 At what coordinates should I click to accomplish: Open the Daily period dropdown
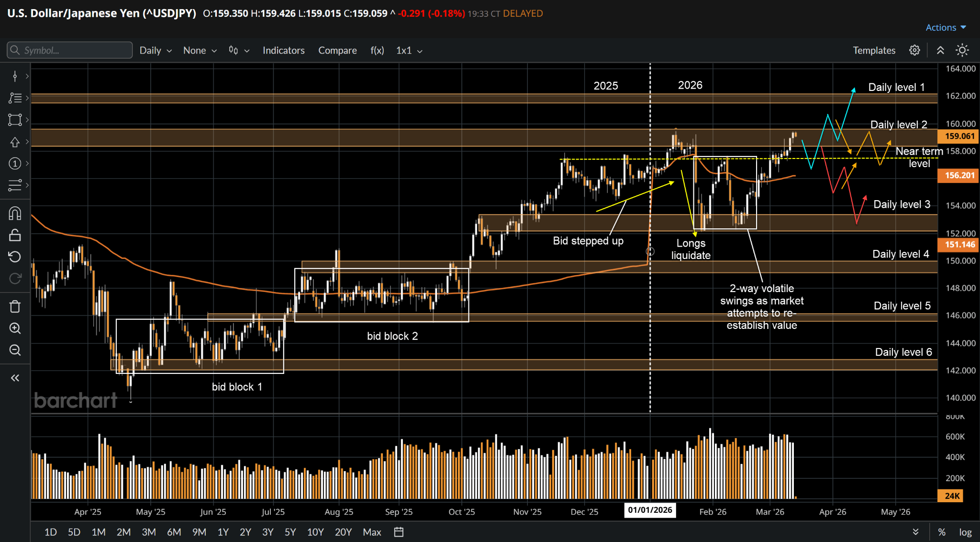155,50
